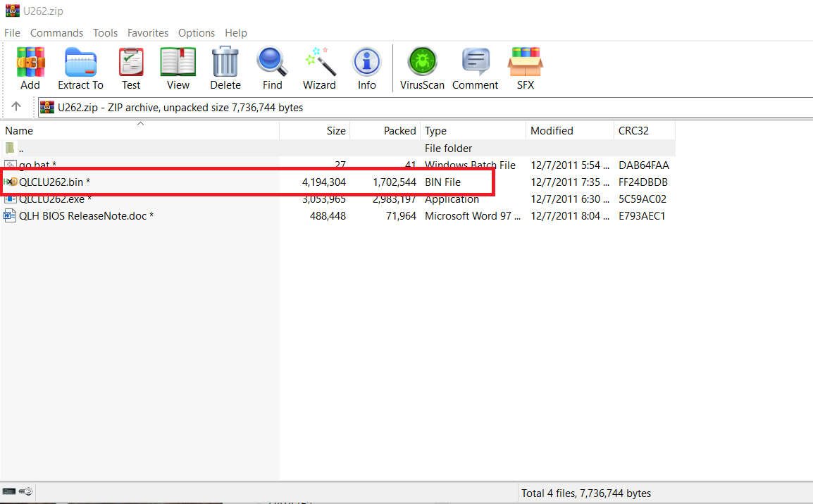
Task: Click the Application type cell
Action: 452,199
